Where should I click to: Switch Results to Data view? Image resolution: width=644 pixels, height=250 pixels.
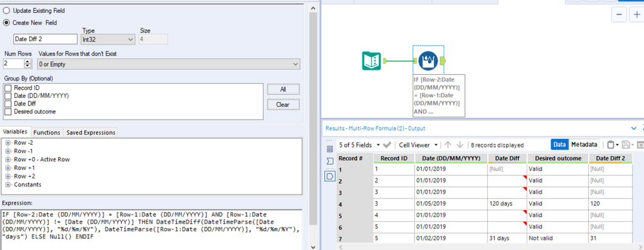[560, 144]
